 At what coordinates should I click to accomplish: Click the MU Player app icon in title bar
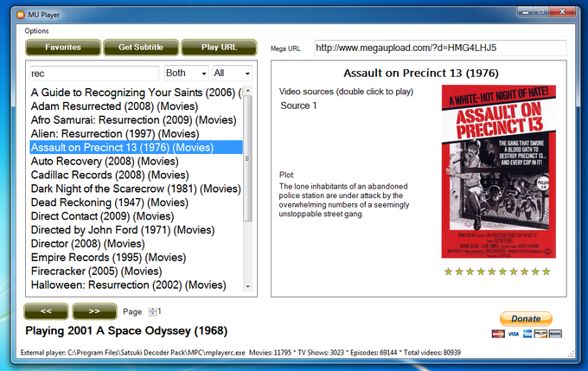pos(20,15)
